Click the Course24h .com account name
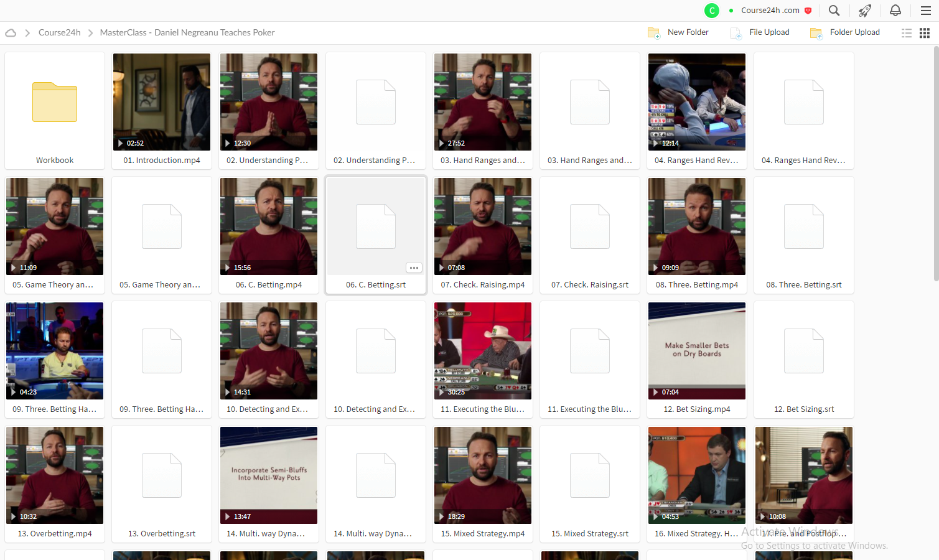 pyautogui.click(x=770, y=11)
